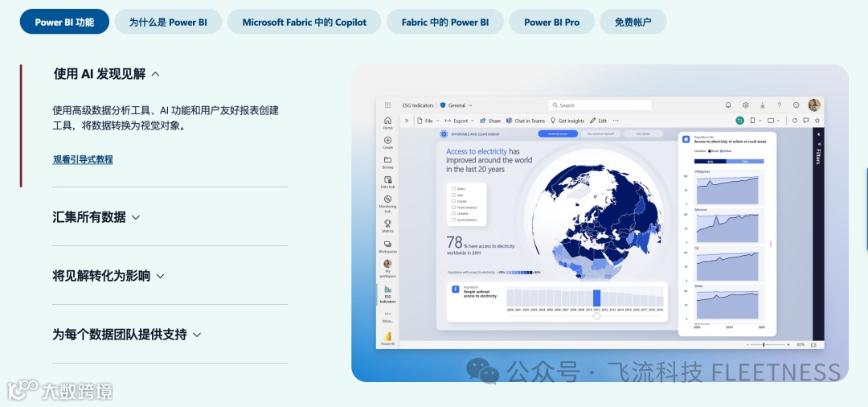
Task: Click the feedback smiley icon
Action: coord(796,105)
